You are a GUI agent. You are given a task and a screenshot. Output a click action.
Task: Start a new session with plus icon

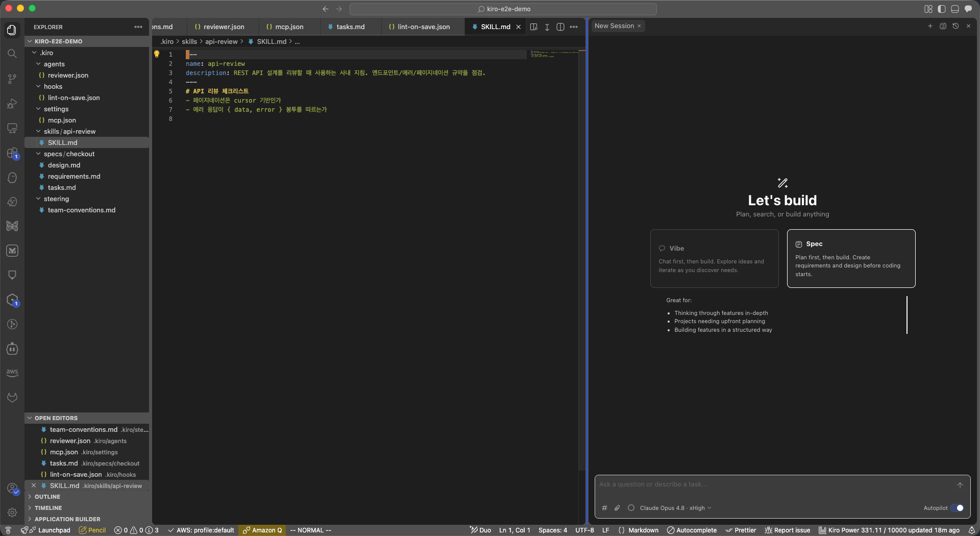930,26
